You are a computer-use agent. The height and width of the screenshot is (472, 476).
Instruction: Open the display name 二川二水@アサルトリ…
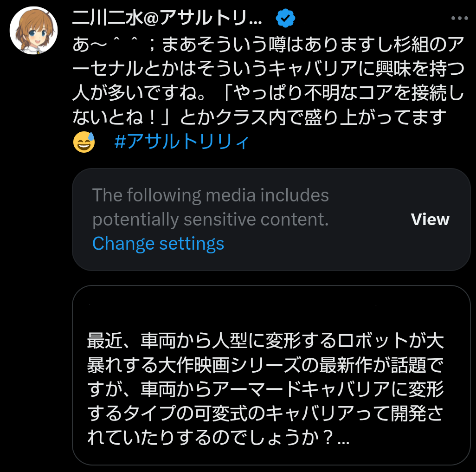tap(167, 19)
